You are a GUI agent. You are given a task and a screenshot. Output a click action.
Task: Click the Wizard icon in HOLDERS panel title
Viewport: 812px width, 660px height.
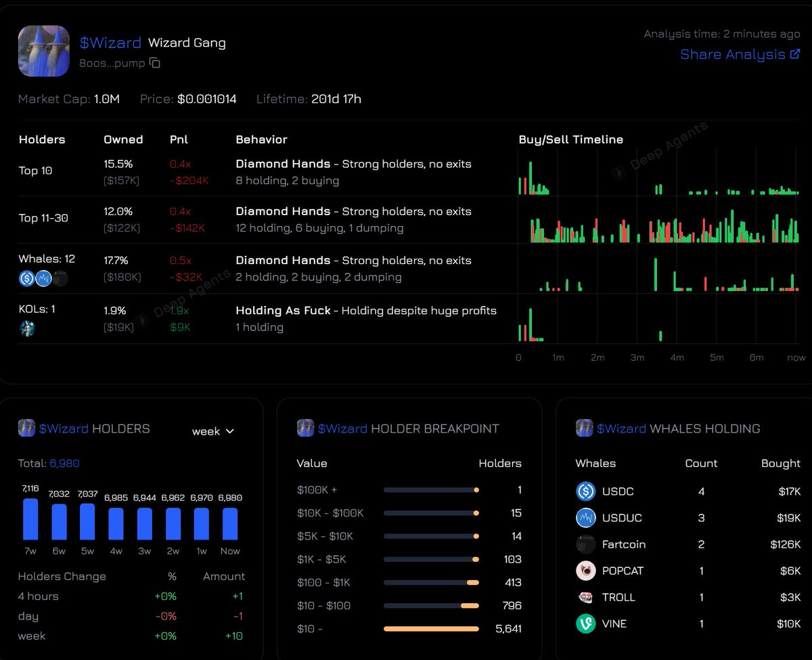click(x=26, y=428)
